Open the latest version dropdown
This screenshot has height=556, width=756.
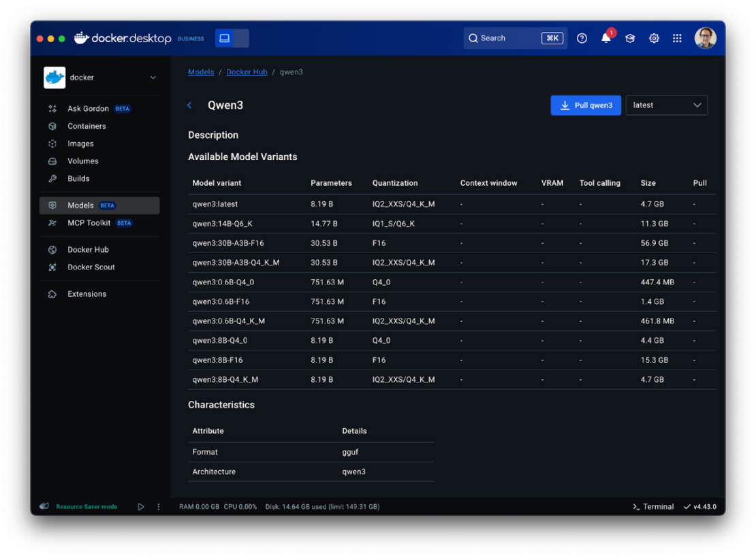[x=666, y=105]
